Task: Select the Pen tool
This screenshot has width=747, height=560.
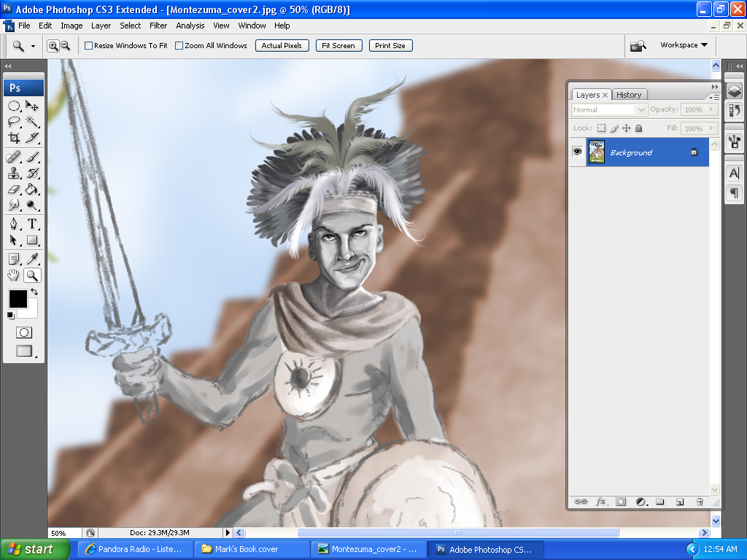Action: point(14,224)
